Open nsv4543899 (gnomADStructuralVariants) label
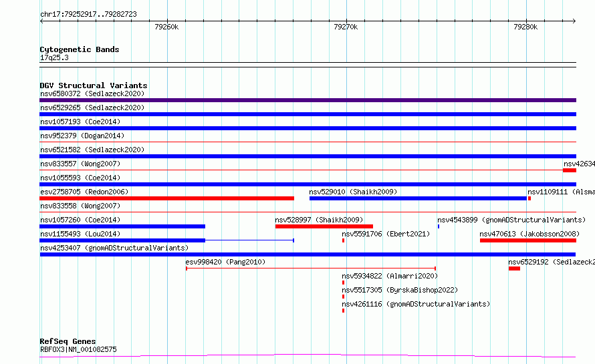595x364 pixels. [x=511, y=220]
